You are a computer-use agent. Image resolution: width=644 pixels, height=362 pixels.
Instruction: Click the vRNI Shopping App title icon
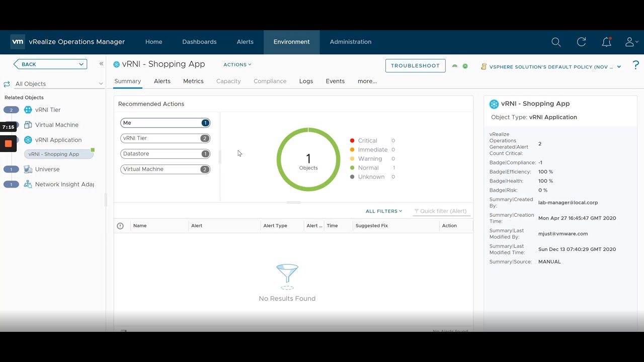(x=117, y=64)
